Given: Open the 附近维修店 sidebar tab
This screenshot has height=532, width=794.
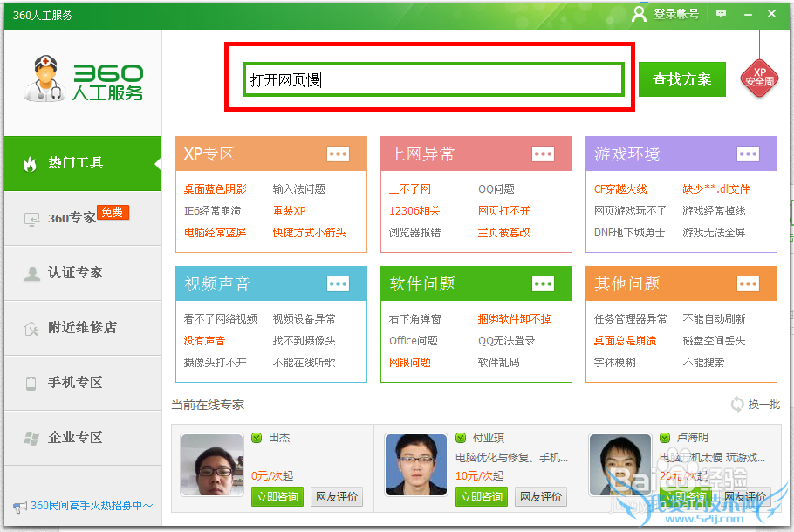Looking at the screenshot, I should (83, 328).
